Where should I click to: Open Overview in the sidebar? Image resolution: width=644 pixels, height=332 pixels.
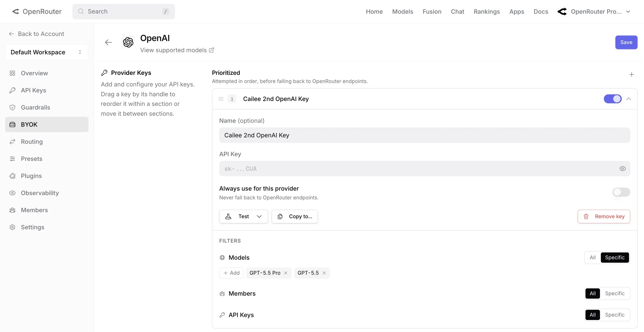(x=47, y=73)
